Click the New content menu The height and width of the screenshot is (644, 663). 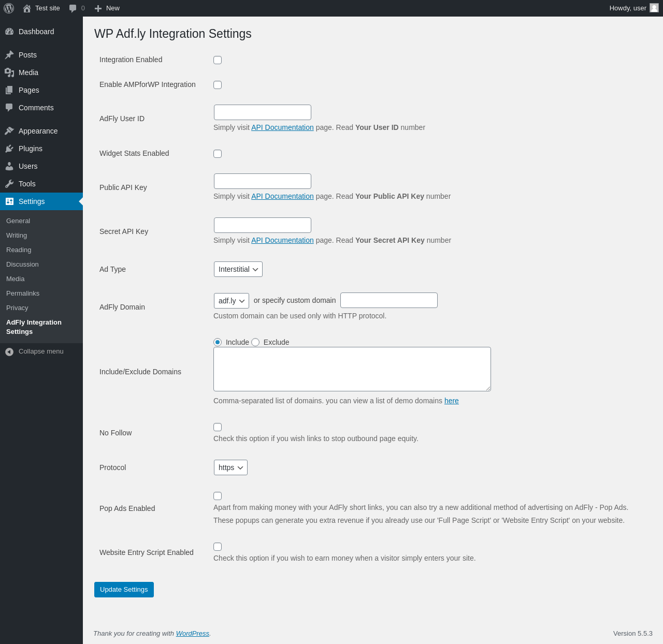point(107,8)
